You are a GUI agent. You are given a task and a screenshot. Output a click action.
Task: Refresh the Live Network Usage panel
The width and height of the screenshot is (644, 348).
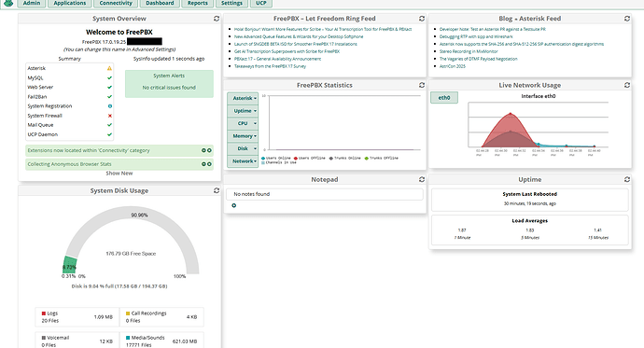(x=627, y=85)
